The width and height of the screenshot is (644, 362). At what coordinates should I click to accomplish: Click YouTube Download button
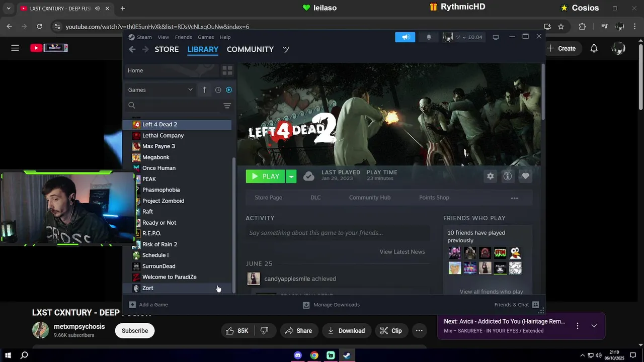click(346, 331)
